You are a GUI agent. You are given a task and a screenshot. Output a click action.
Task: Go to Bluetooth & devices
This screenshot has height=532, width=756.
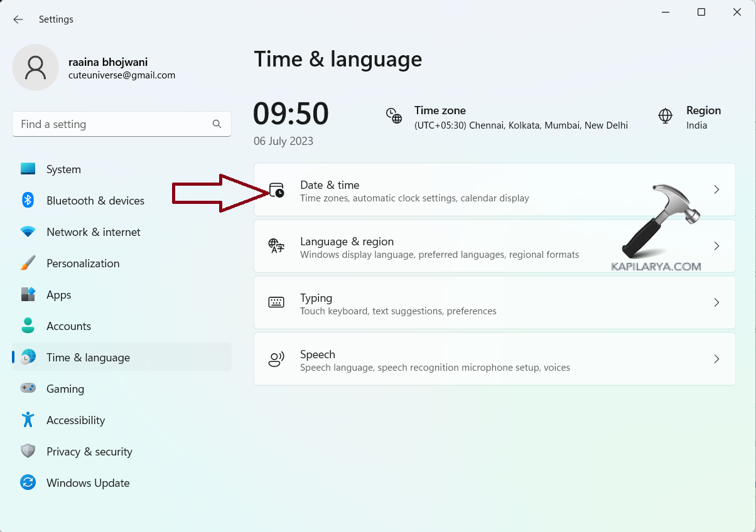pos(122,201)
